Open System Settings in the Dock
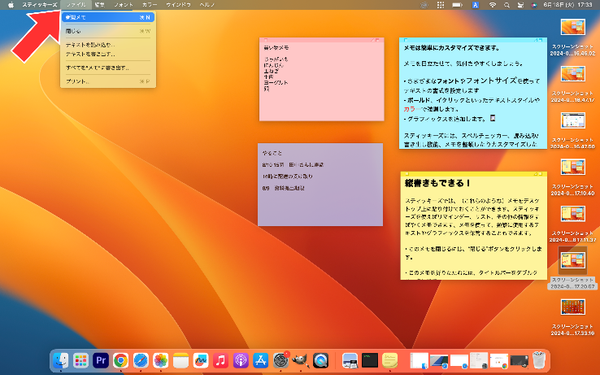 pos(280,360)
